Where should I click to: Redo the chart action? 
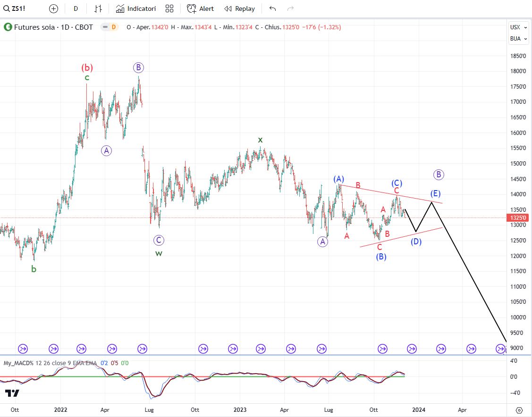[x=290, y=9]
